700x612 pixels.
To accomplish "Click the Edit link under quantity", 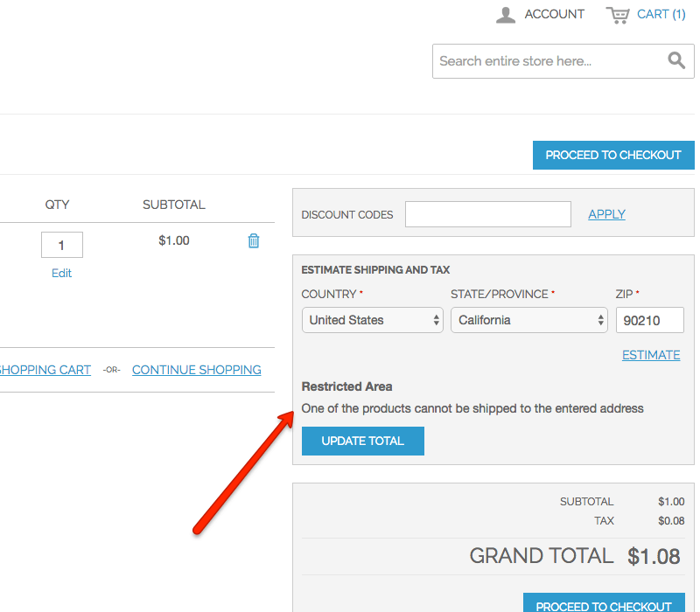I will coord(61,273).
